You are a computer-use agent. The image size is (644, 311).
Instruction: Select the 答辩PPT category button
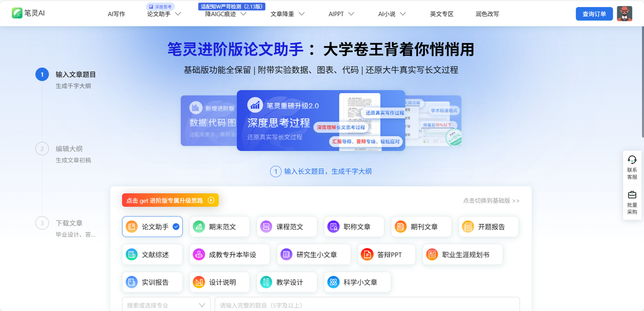pyautogui.click(x=386, y=255)
